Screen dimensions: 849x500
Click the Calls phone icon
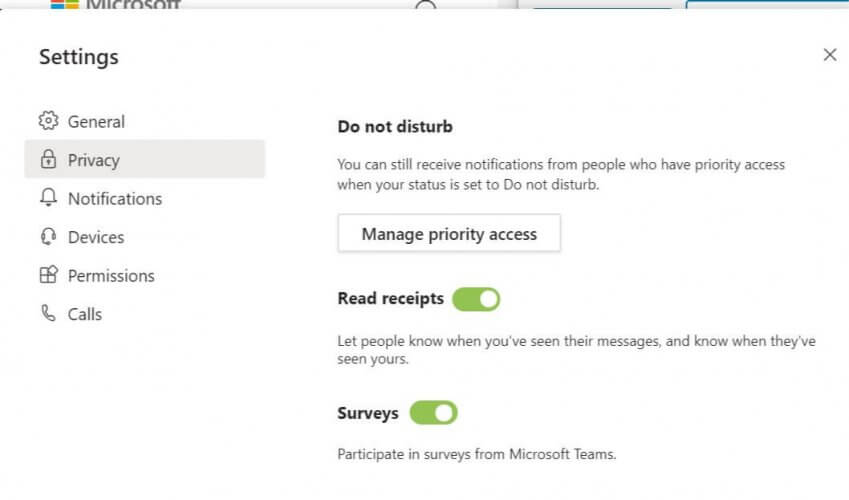click(x=48, y=313)
